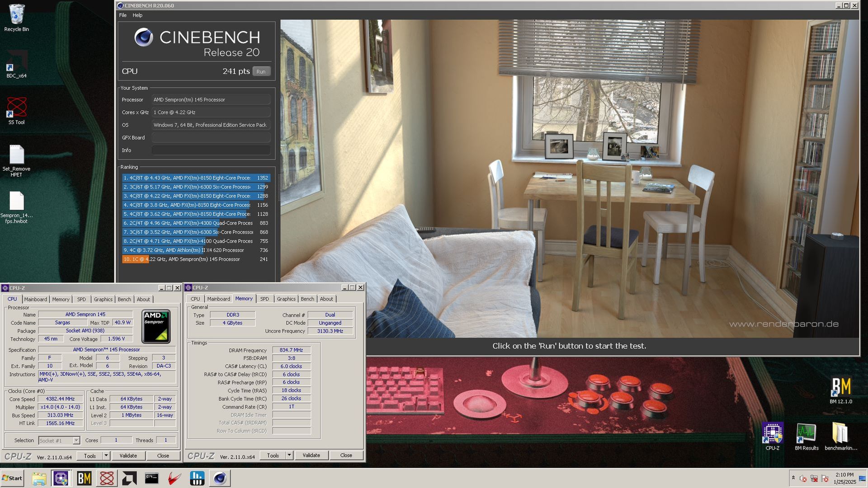Launch the BDC_x64 desktop shortcut
Viewport: 868px width, 488px height.
tap(16, 65)
